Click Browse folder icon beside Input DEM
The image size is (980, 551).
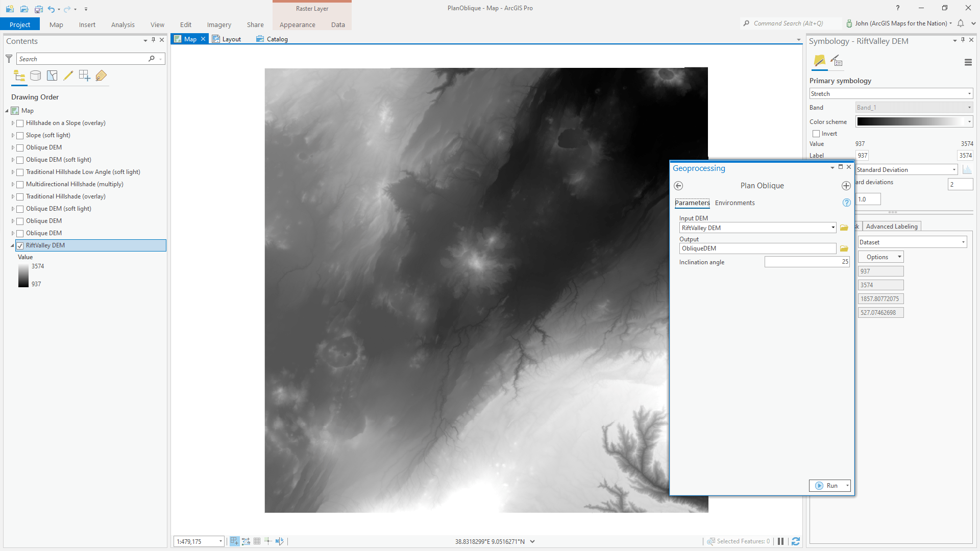coord(844,228)
